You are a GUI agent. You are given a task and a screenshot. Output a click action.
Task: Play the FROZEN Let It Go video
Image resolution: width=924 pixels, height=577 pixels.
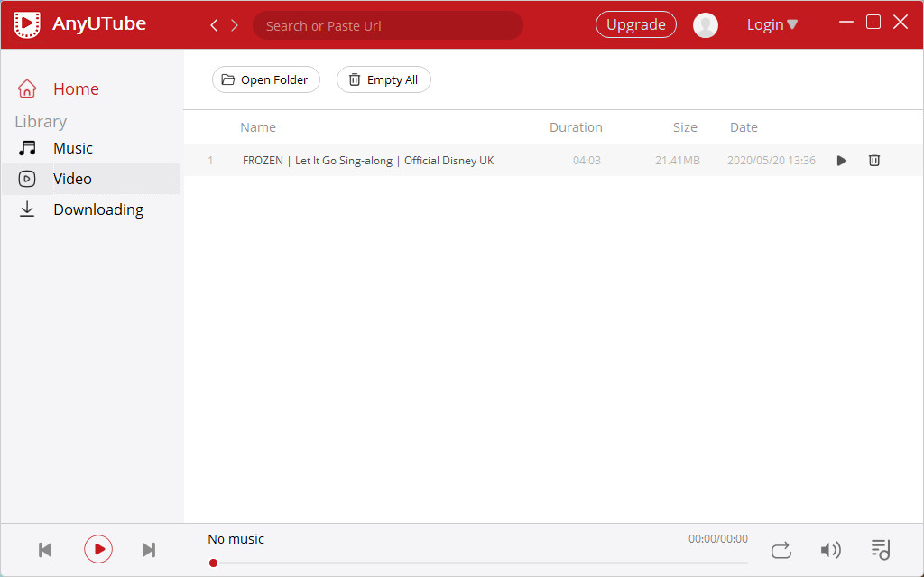coord(842,161)
